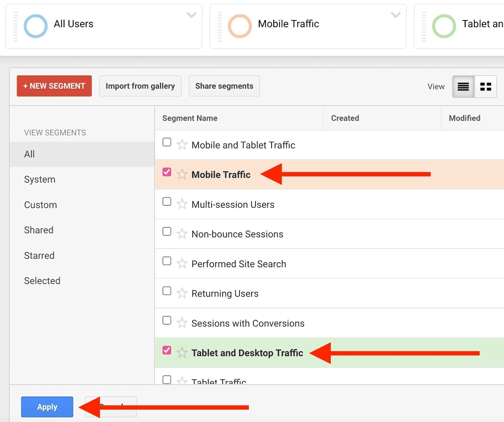The image size is (504, 422).
Task: Sort by Segment Name column header
Action: click(x=190, y=118)
